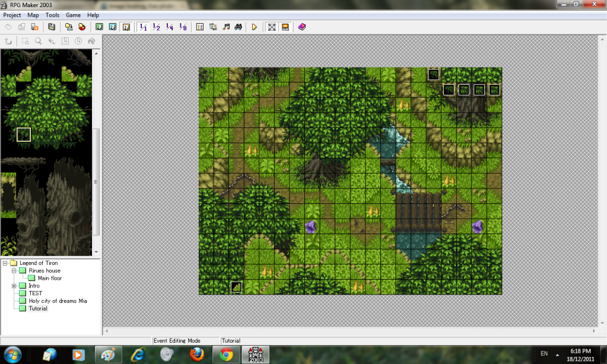The width and height of the screenshot is (607, 364).
Task: Click the tileset palette scroll-up arrow
Action: (96, 53)
